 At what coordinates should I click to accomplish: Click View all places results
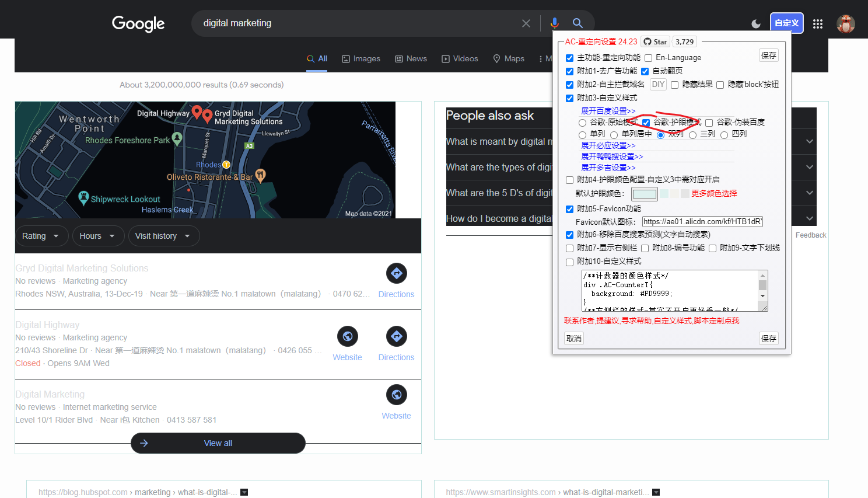[218, 443]
